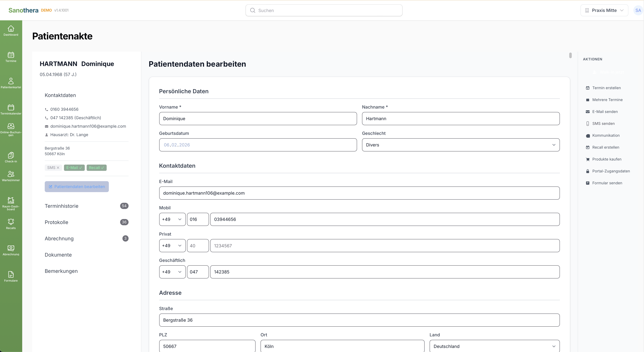Screen dimensions: 644x352
Task: Click the Nachname input field
Action: pos(461,119)
